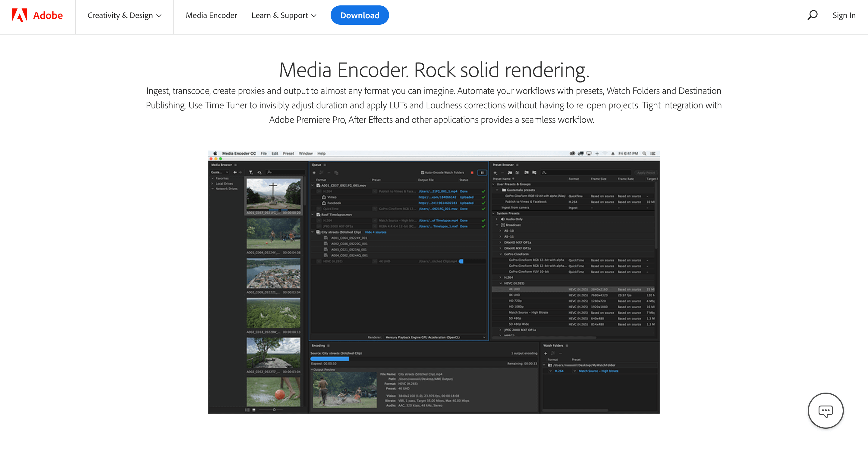Open the Help menu in Media Encoder
The image size is (868, 451).
pos(322,154)
